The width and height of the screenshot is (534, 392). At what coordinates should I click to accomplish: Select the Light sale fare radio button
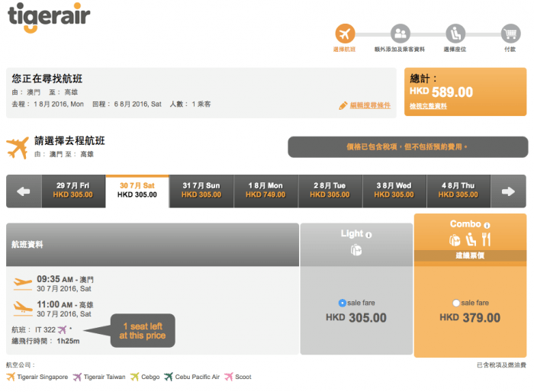point(343,303)
